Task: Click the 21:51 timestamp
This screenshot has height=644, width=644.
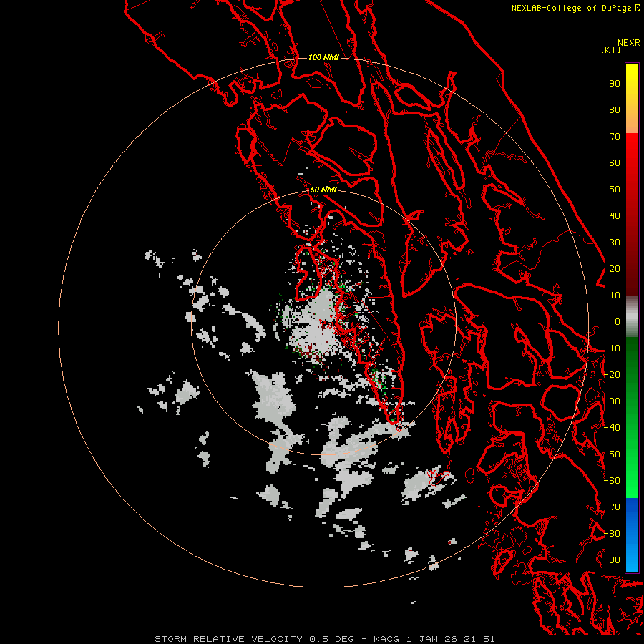Action: pos(479,639)
